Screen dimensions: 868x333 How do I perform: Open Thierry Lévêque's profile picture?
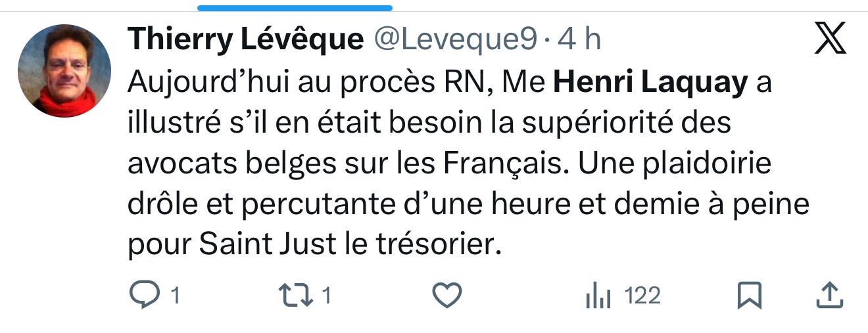click(x=64, y=71)
